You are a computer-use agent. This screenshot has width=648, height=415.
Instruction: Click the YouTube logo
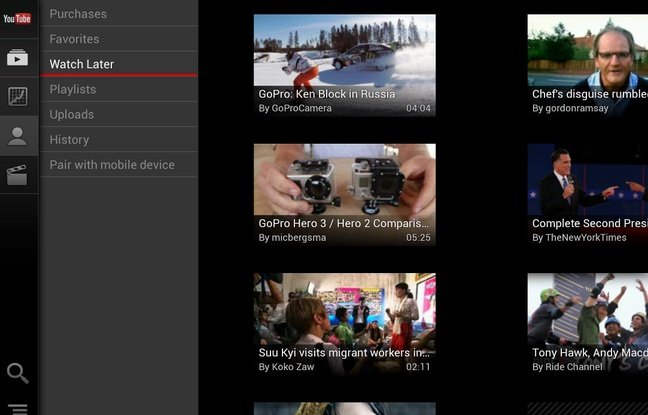17,19
